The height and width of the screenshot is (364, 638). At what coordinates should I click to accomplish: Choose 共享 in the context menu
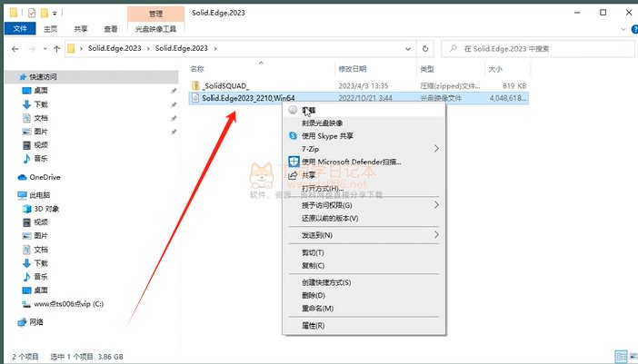pyautogui.click(x=364, y=175)
